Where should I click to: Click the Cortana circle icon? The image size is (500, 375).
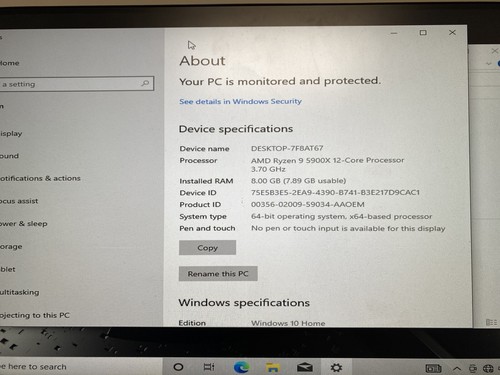178,367
